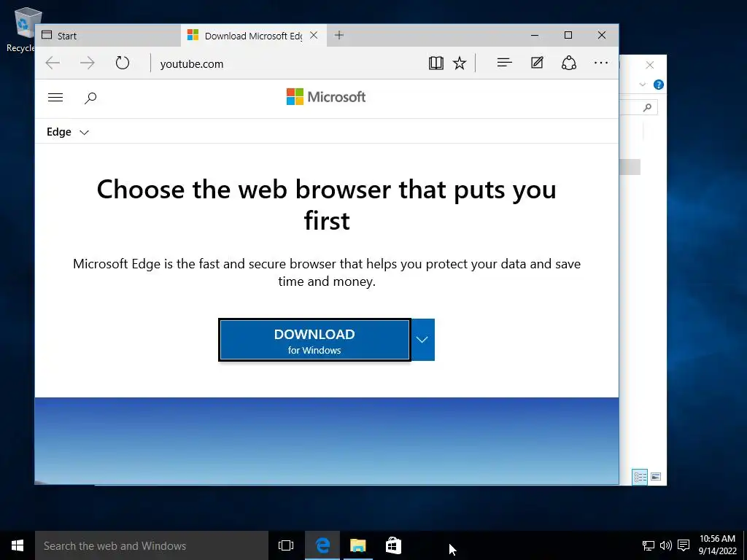
Task: Click DOWNLOAD for Windows button
Action: click(314, 340)
